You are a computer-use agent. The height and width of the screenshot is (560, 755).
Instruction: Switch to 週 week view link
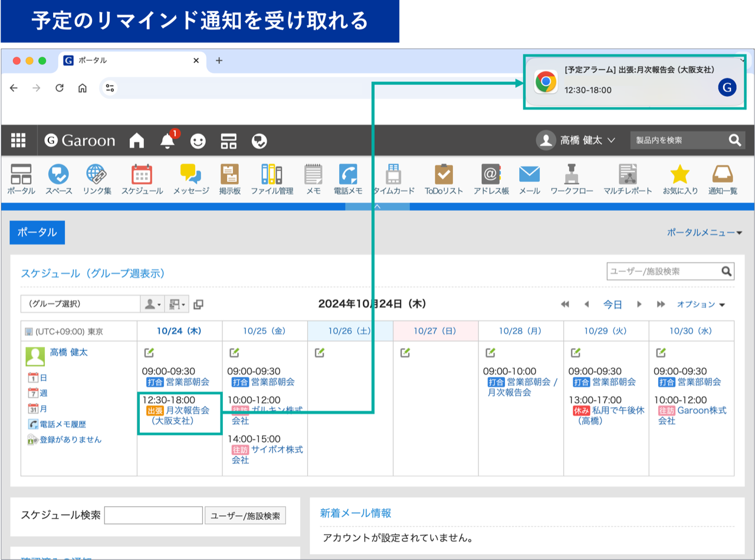[x=38, y=393]
